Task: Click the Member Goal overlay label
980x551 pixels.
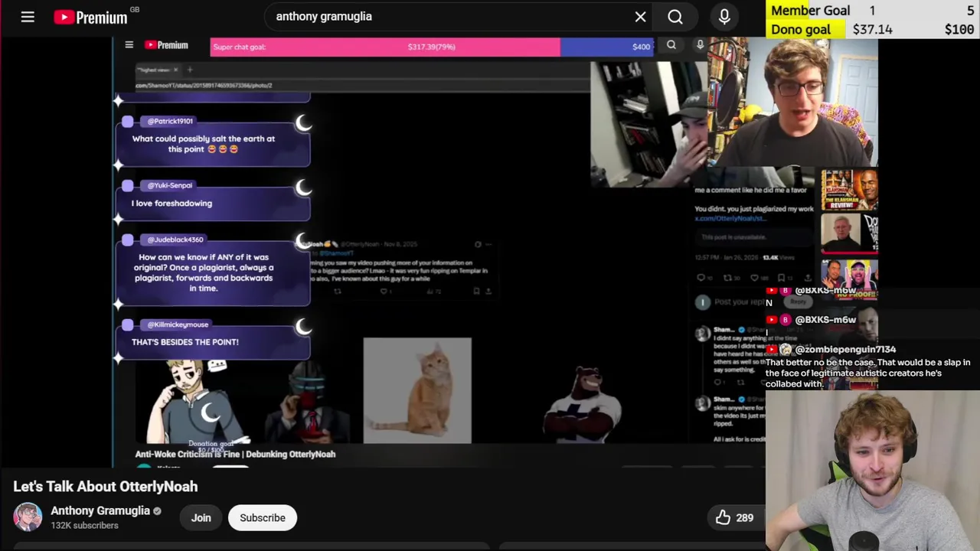Action: click(x=810, y=10)
